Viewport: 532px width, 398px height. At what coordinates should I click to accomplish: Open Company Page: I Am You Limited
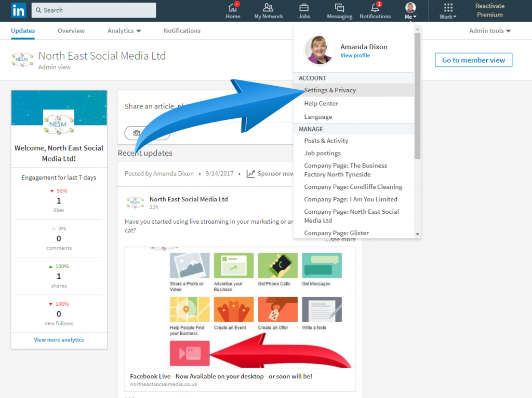point(353,199)
